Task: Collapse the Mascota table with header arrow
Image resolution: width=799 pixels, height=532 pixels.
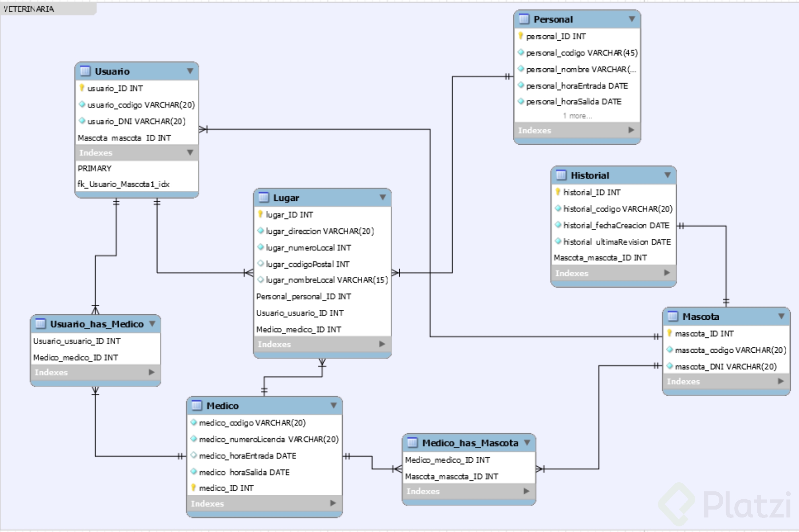Action: point(781,316)
